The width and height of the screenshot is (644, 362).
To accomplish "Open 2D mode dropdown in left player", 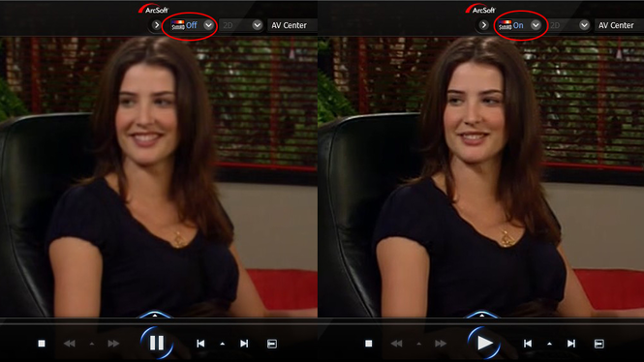I will coord(257,25).
